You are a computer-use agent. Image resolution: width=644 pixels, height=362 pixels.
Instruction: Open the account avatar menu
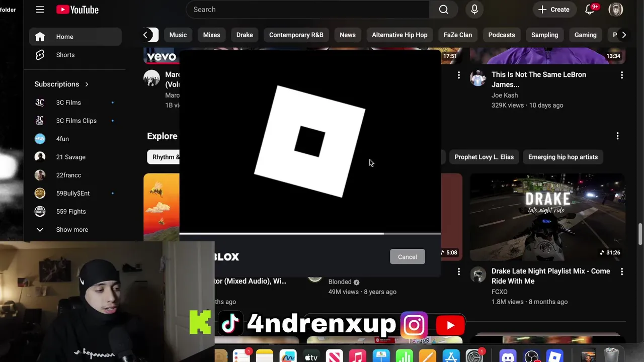coord(616,10)
